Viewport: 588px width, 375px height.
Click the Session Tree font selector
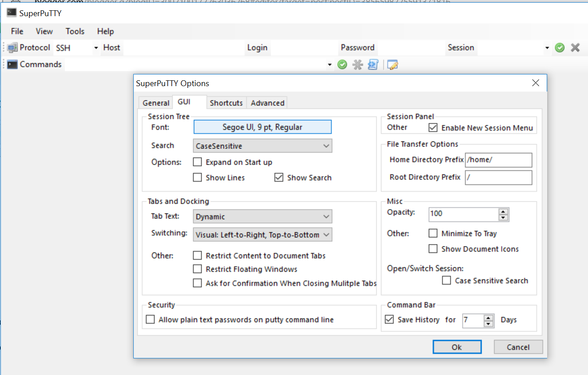tap(262, 127)
